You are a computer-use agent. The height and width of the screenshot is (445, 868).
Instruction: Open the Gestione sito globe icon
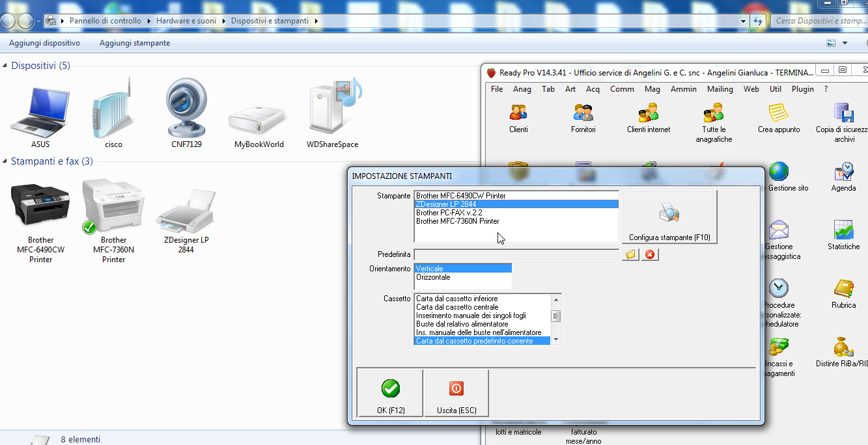(779, 171)
